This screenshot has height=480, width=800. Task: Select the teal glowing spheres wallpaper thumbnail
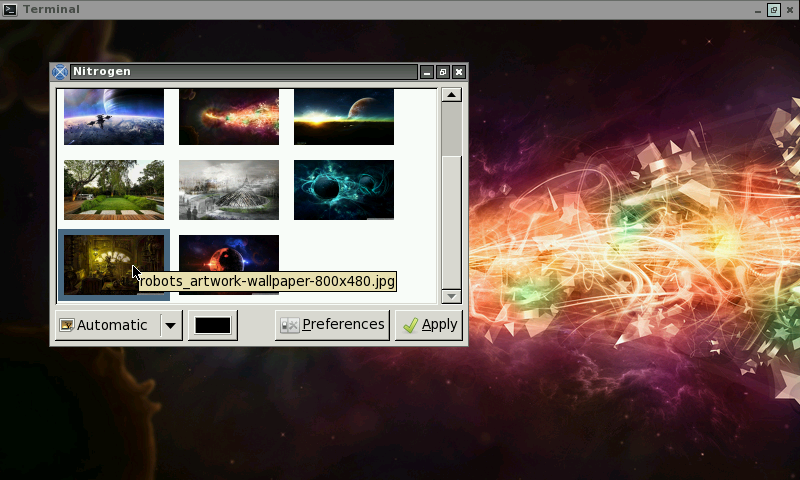click(344, 190)
